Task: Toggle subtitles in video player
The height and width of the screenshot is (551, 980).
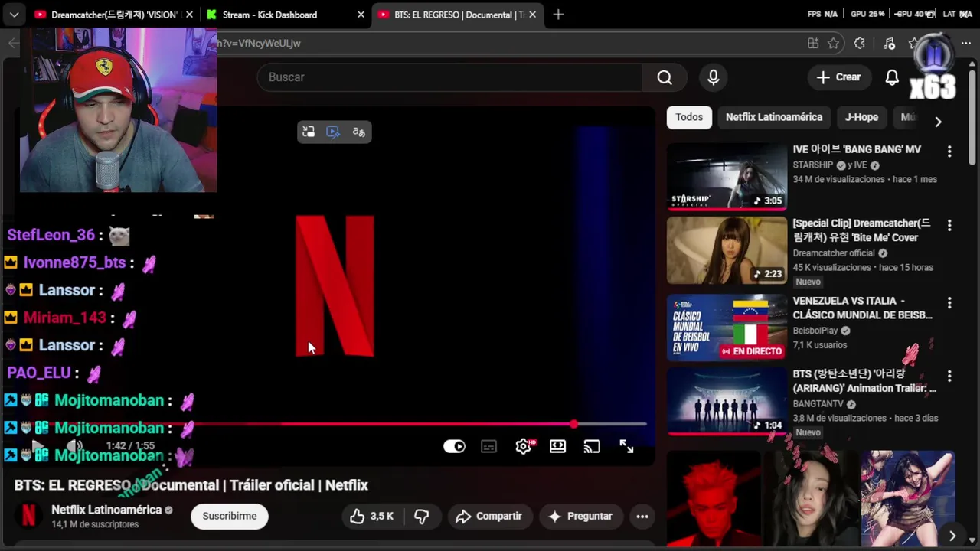Action: 488,446
